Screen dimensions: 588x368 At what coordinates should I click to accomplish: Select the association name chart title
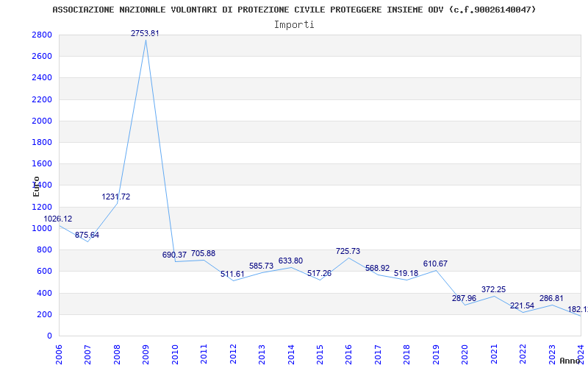pyautogui.click(x=294, y=10)
